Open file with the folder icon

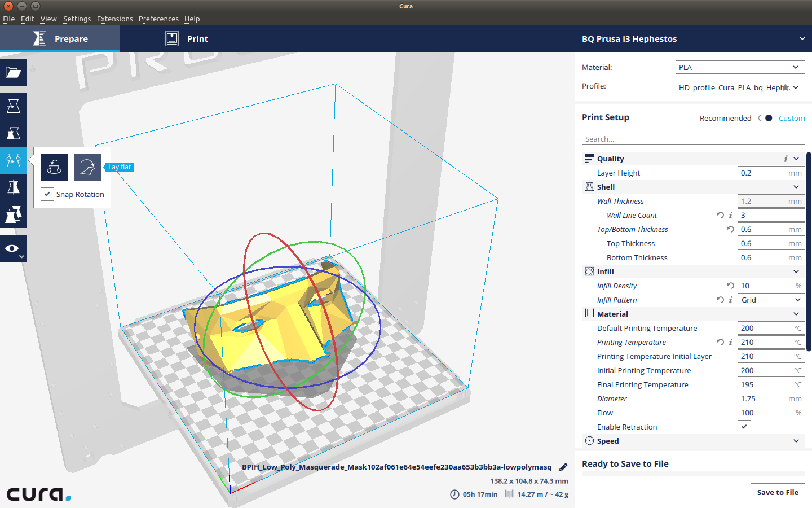(x=14, y=72)
